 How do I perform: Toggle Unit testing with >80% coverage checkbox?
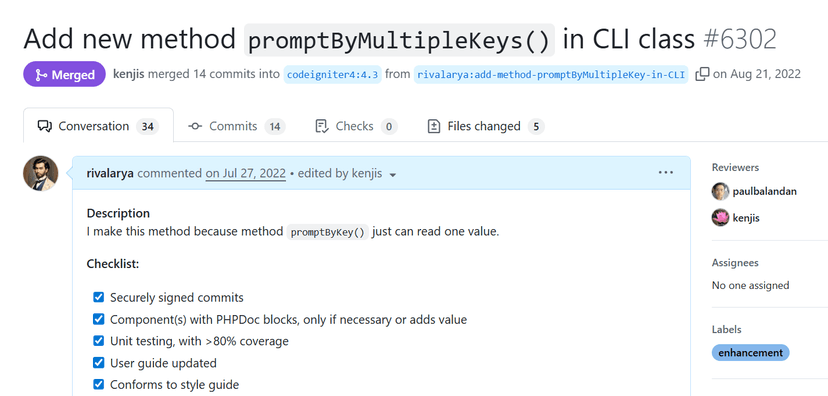[99, 341]
